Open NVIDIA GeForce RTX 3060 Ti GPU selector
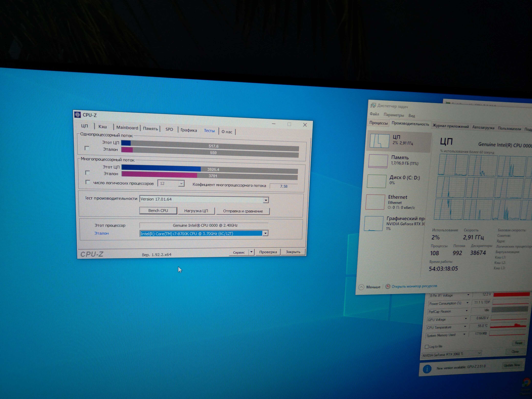532x399 pixels. [452, 354]
